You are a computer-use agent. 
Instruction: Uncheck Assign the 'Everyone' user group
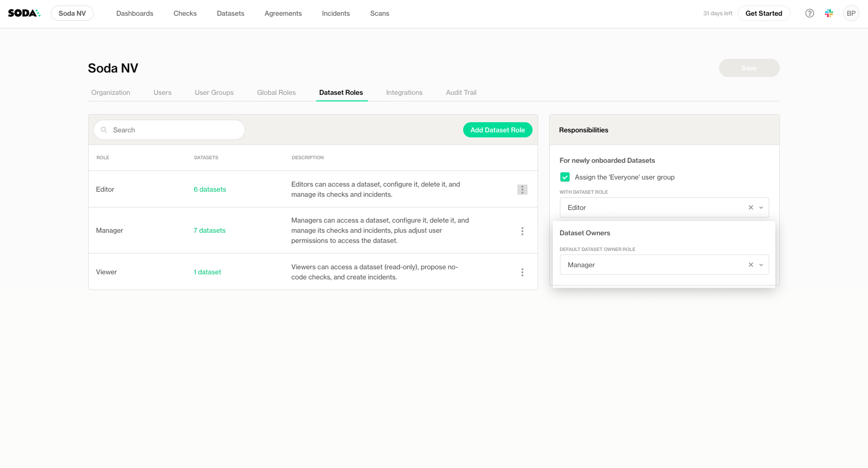(564, 177)
